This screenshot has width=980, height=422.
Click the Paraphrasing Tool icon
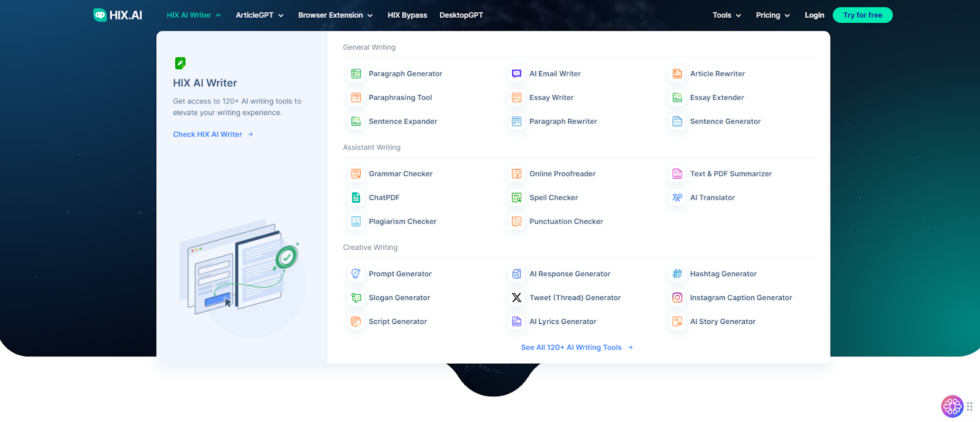point(356,97)
